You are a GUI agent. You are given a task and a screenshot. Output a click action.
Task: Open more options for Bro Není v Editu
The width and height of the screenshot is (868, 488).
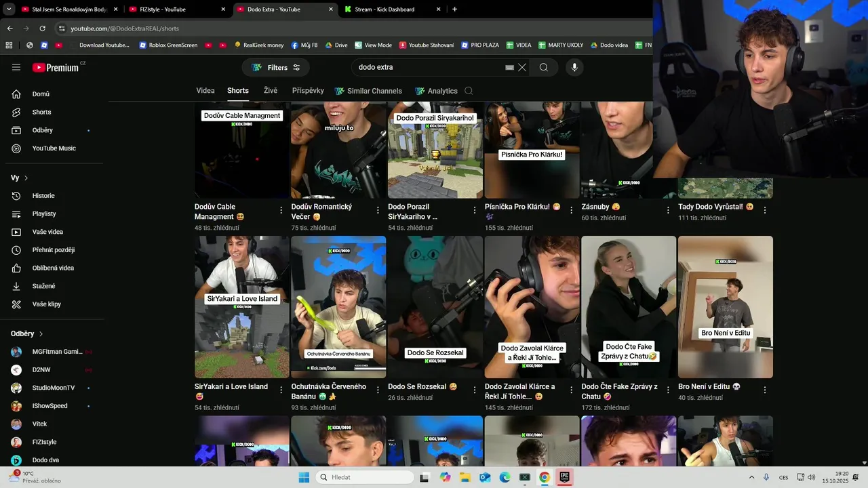(765, 390)
